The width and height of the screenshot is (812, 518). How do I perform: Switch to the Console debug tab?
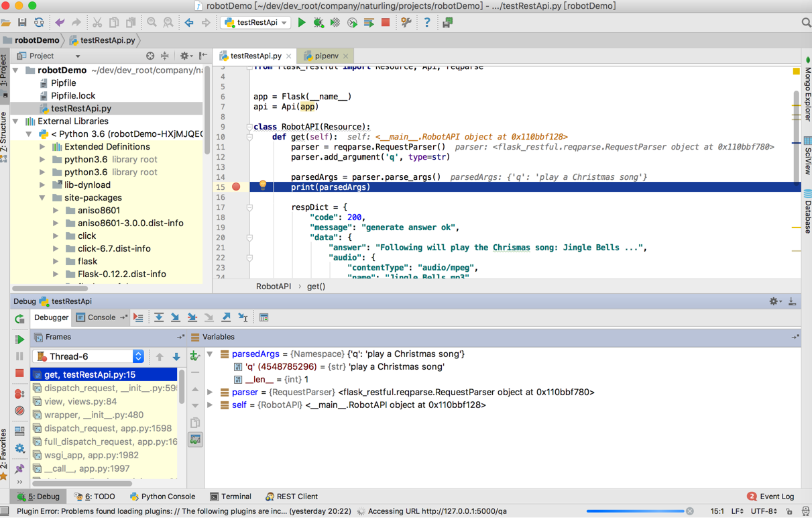click(101, 318)
